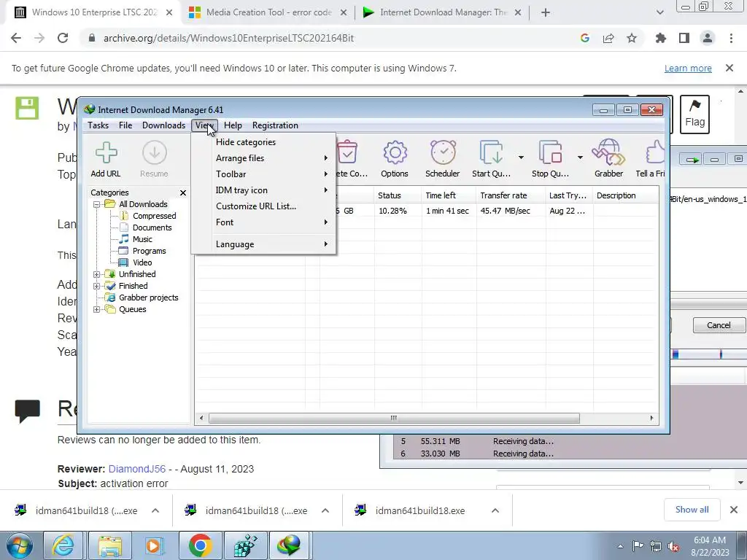Select Hide categories menu entry
The height and width of the screenshot is (560, 747).
pos(264,142)
